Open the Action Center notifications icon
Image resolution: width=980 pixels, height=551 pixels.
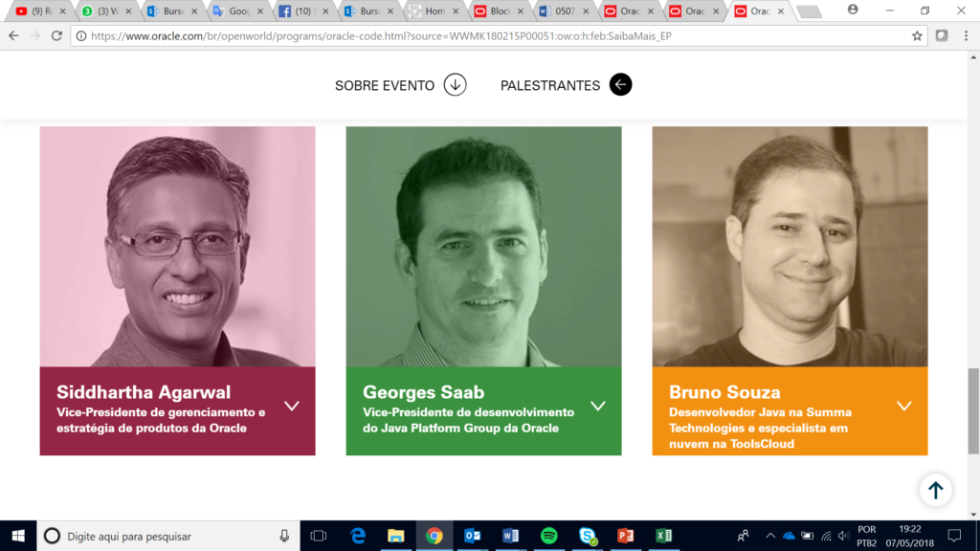pyautogui.click(x=954, y=536)
